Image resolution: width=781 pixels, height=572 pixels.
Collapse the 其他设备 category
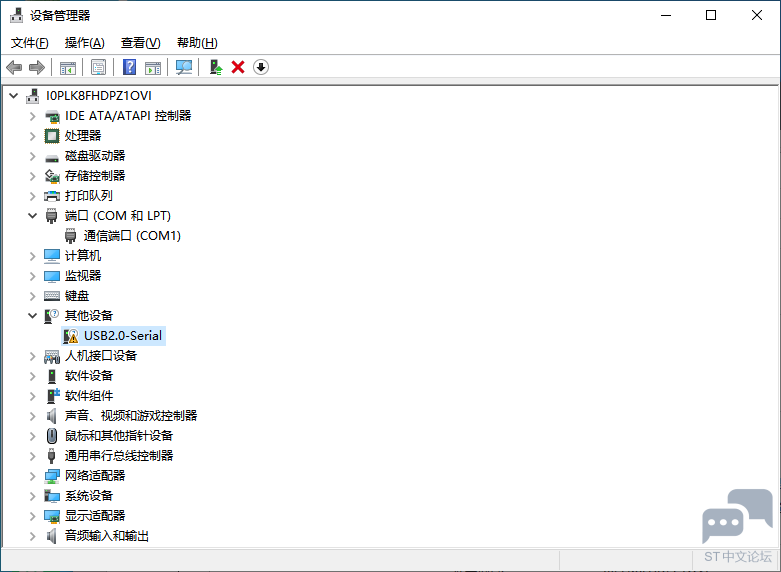[x=33, y=315]
